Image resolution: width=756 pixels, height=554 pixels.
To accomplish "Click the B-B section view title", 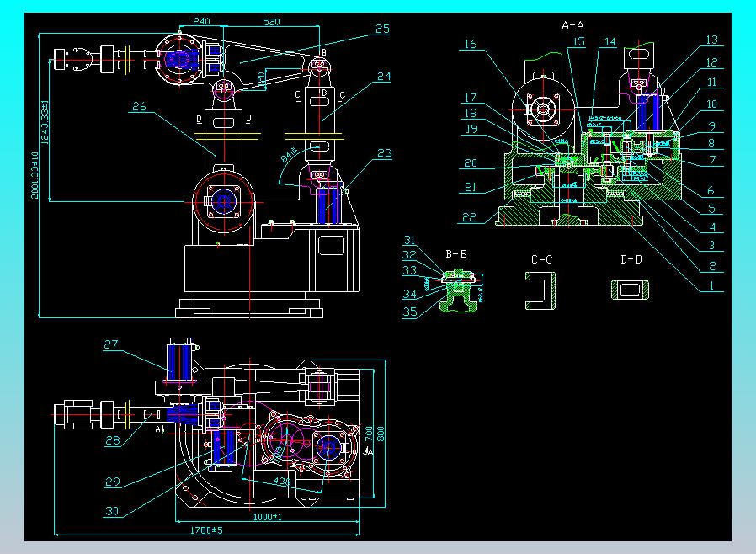I will pyautogui.click(x=456, y=254).
